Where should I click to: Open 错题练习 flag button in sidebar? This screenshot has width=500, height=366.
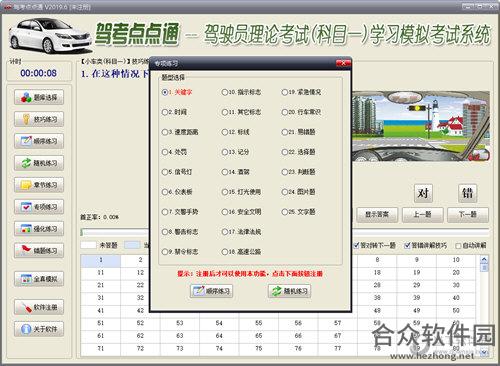(39, 250)
